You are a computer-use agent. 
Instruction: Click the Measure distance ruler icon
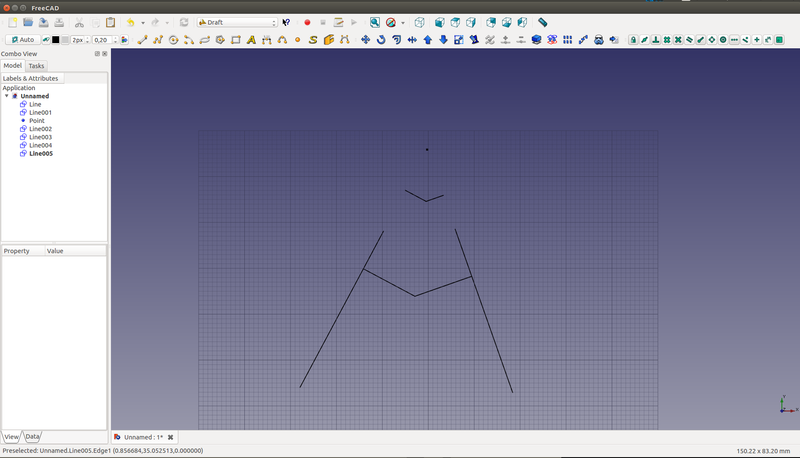[542, 21]
